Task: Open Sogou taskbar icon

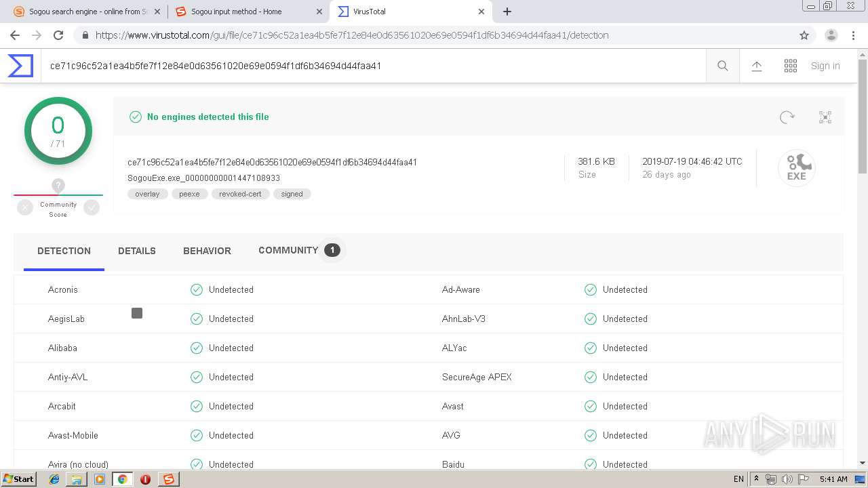Action: 168,479
